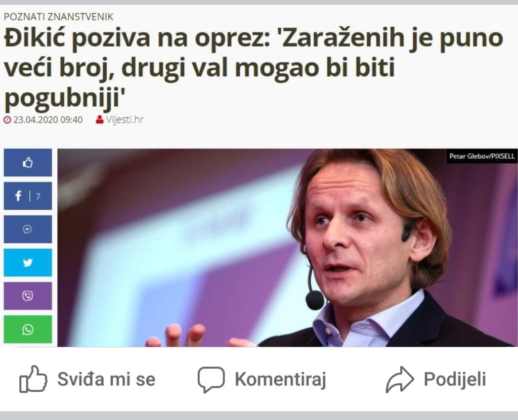The image size is (518, 420).
Task: Share article on Twitter
Action: (28, 262)
